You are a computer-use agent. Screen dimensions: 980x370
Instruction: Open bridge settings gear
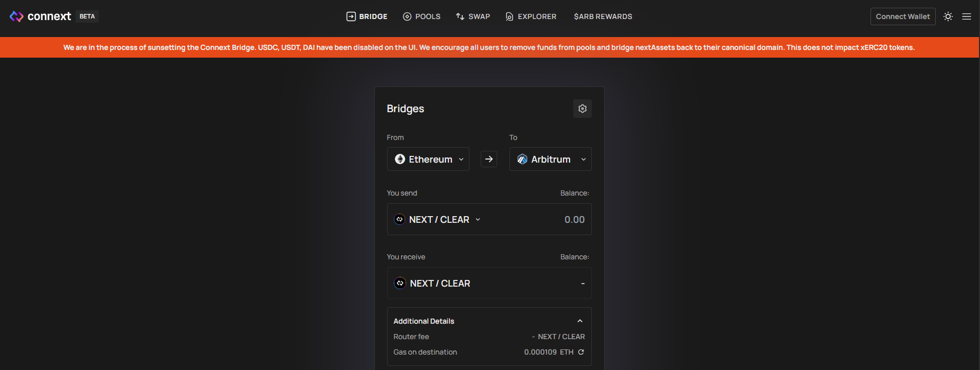[583, 109]
